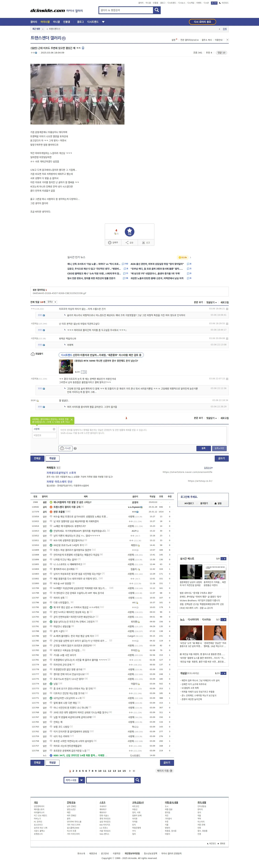
Task: Step the 실시간 베스트 1/8 pager arrows
Action: [223, 558]
